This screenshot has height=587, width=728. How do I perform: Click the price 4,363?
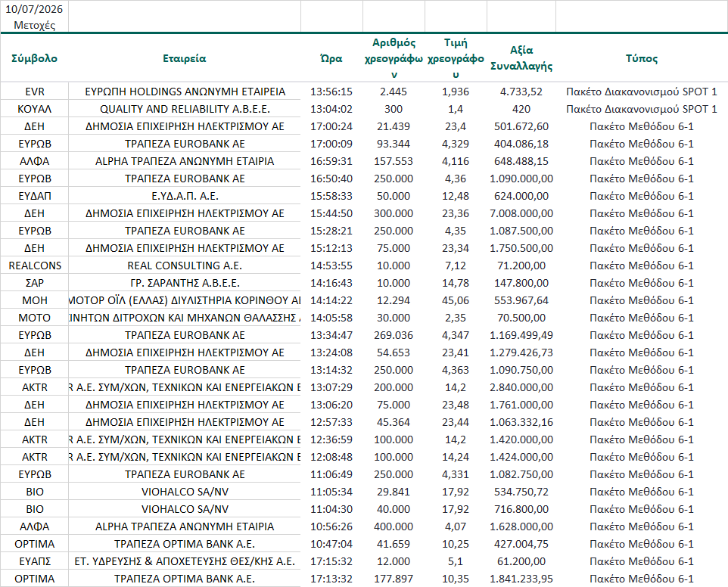(456, 371)
